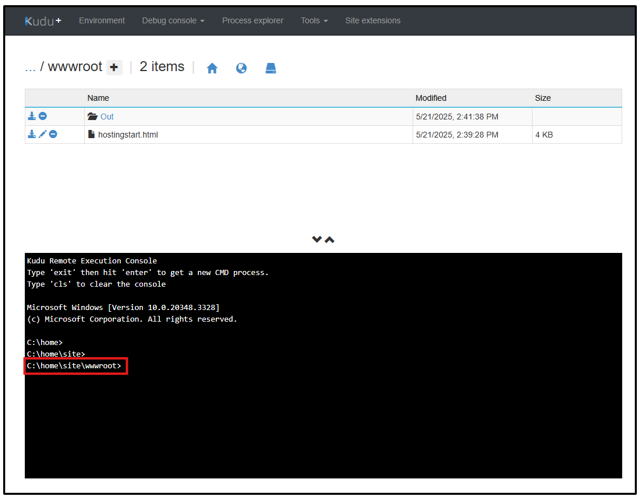Open Process explorer
This screenshot has width=640, height=496.
[252, 20]
